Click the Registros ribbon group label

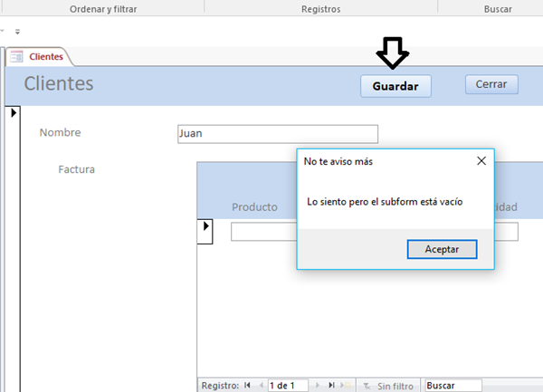pyautogui.click(x=321, y=9)
